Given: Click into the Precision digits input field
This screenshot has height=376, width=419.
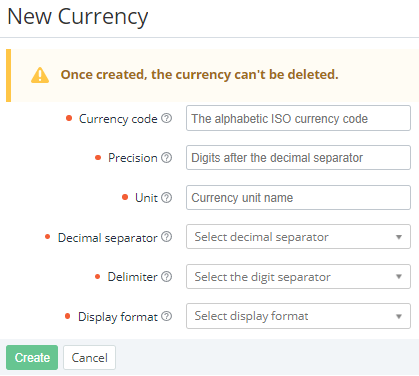Looking at the screenshot, I should coord(298,157).
